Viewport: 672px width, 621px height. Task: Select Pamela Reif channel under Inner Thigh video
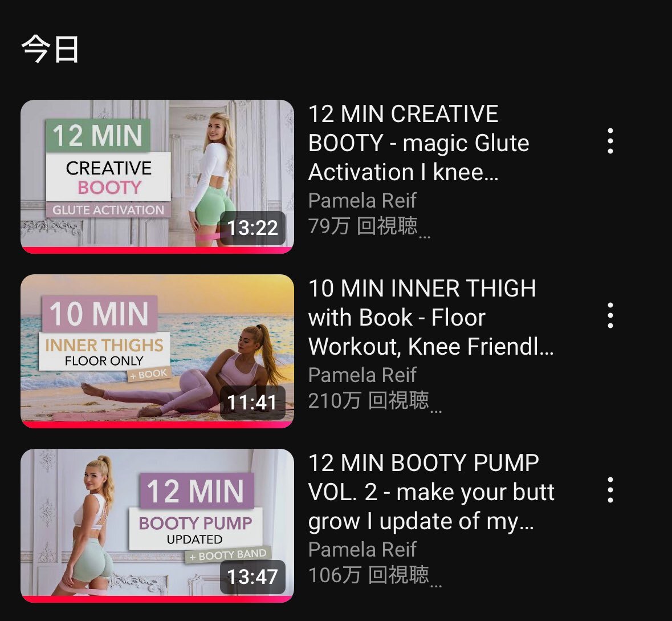[x=362, y=375]
